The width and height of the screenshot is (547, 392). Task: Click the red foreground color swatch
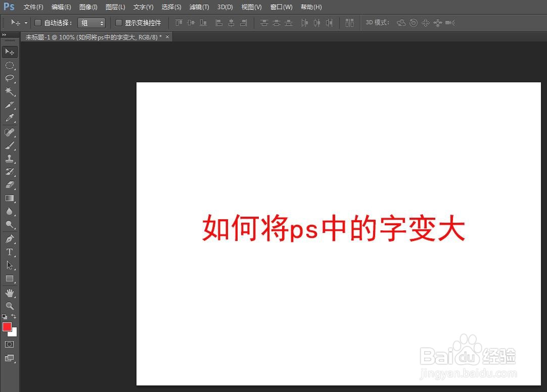pos(7,326)
